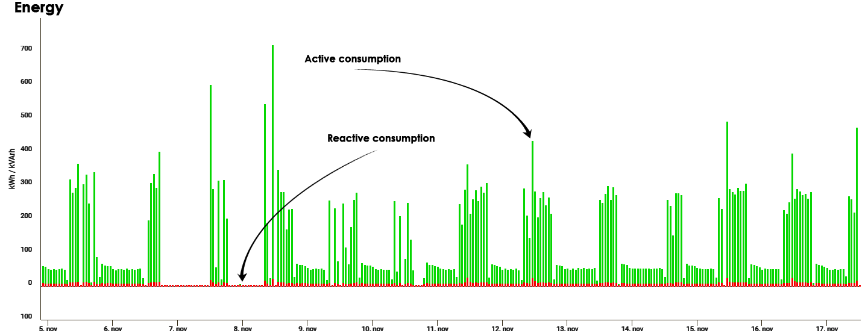Click the '16. nov' x-axis label
The width and height of the screenshot is (868, 336).
[762, 329]
